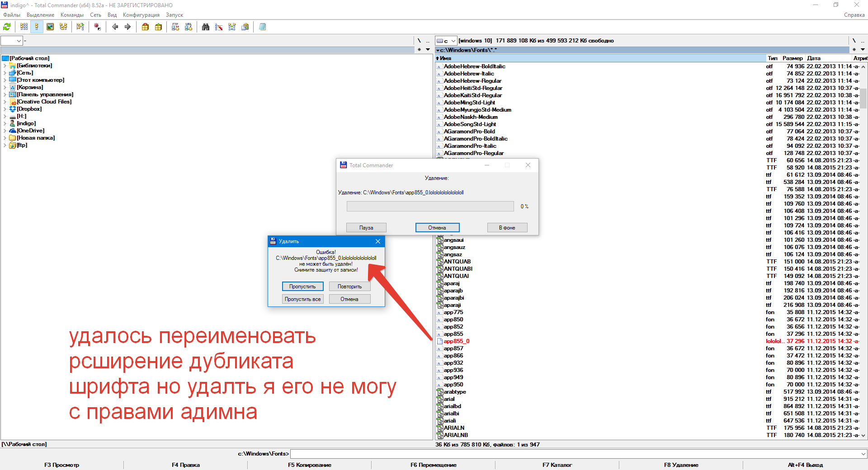Click the invert selection asterisk icon
Viewport: 868px width, 470px height.
click(97, 27)
